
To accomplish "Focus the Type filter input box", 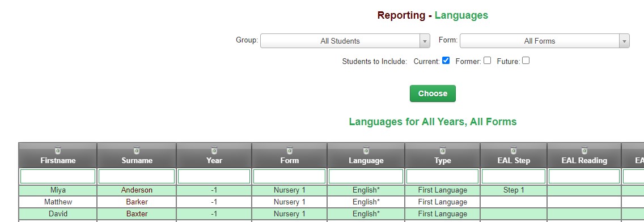I will (x=442, y=177).
